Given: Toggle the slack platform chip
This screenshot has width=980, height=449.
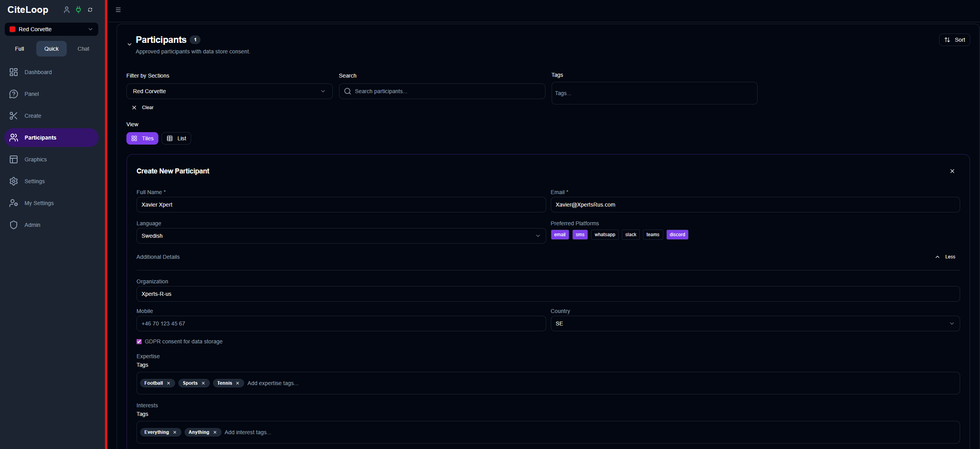Looking at the screenshot, I should click(631, 235).
